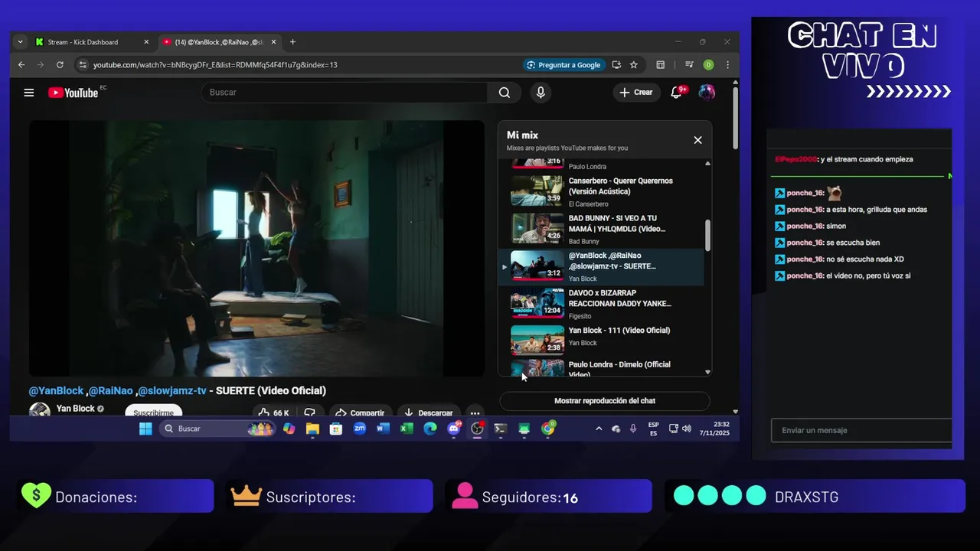
Task: Close the Kick Dashboard tab
Action: coord(146,42)
